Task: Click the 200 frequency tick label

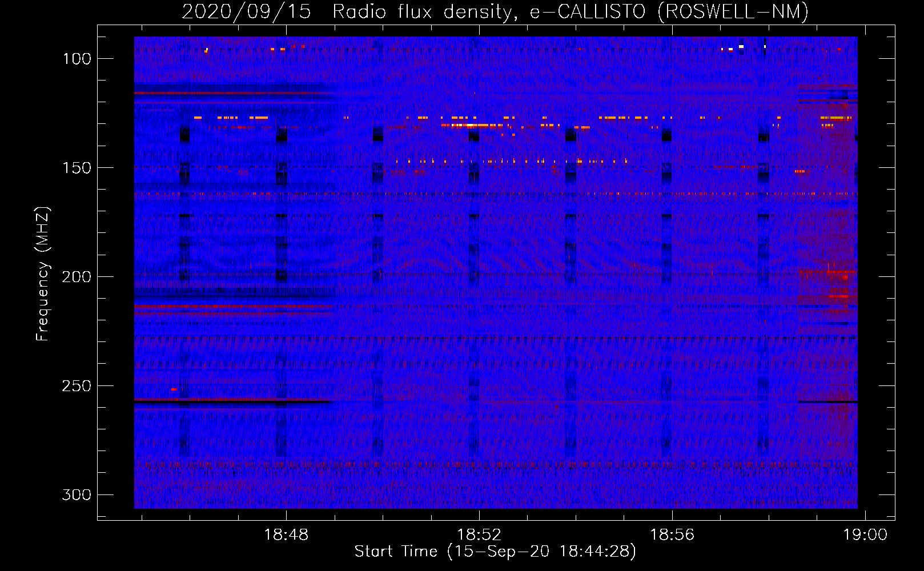Action: (x=77, y=277)
